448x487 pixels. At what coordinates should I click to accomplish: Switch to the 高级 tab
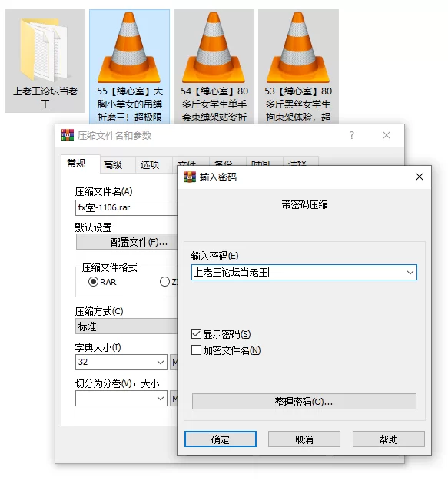[113, 164]
